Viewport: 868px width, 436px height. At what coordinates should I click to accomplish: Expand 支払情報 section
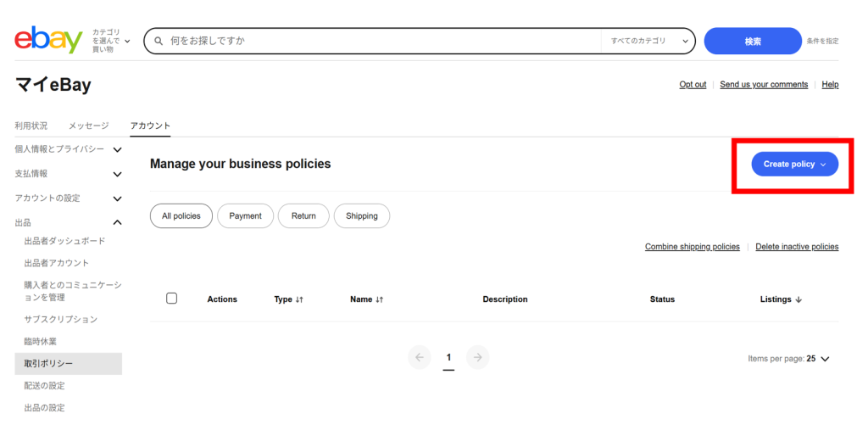point(68,174)
